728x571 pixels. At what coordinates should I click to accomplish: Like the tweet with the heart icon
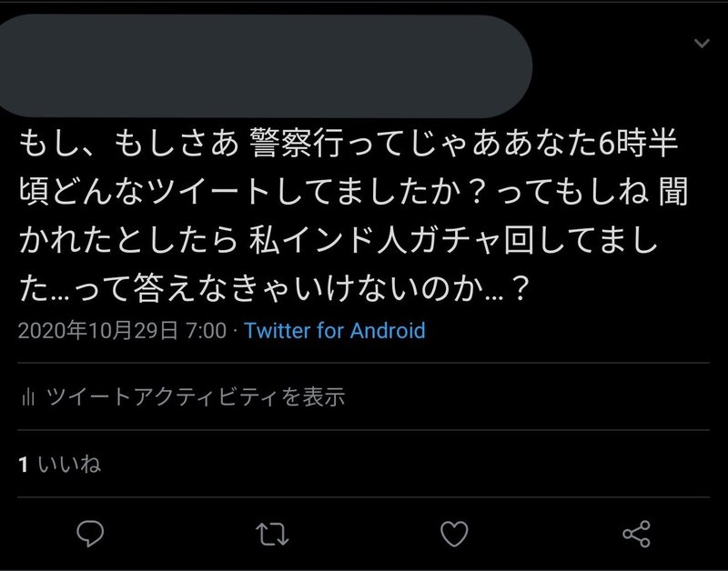[454, 534]
